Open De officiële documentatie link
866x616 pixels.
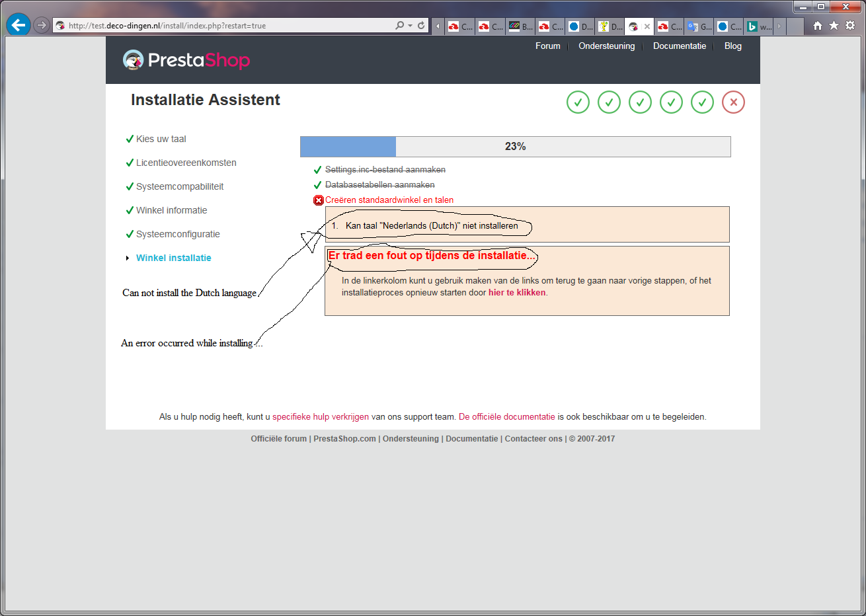point(507,417)
